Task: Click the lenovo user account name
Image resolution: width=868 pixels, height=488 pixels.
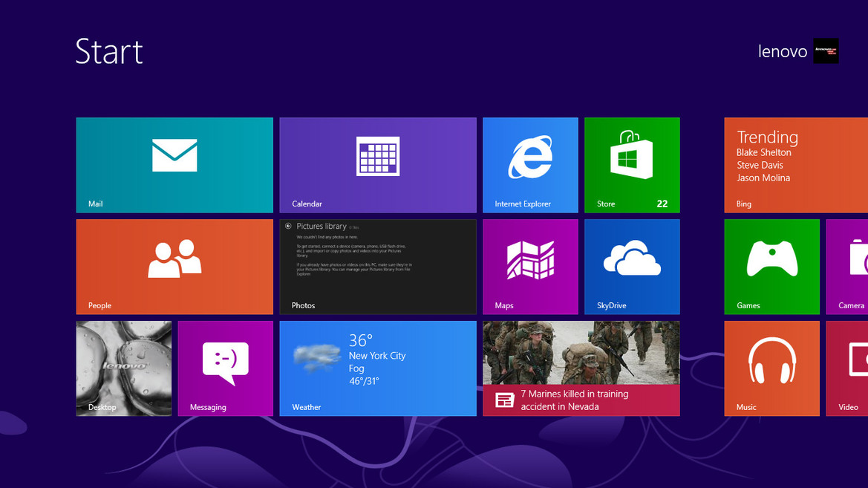Action: pyautogui.click(x=782, y=51)
